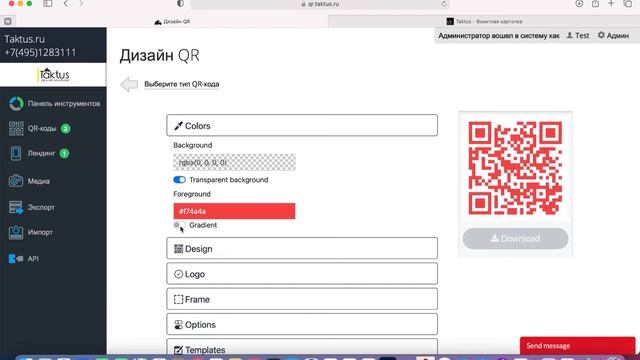Open the Медиа camera icon
This screenshot has height=360, width=640.
click(16, 181)
